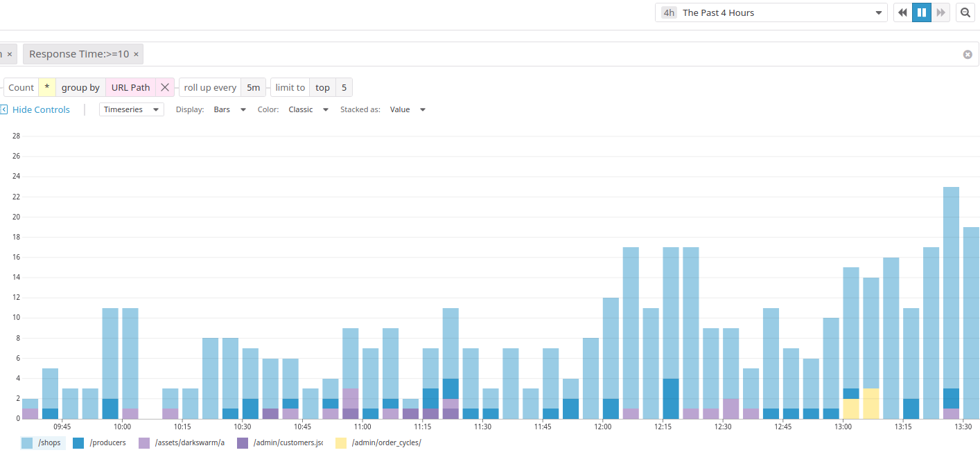The image size is (980, 457).
Task: Change Display from Bars
Action: [230, 109]
